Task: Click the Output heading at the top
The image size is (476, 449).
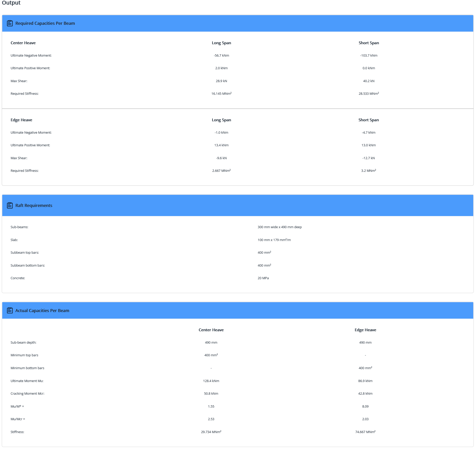Action: coord(11,3)
